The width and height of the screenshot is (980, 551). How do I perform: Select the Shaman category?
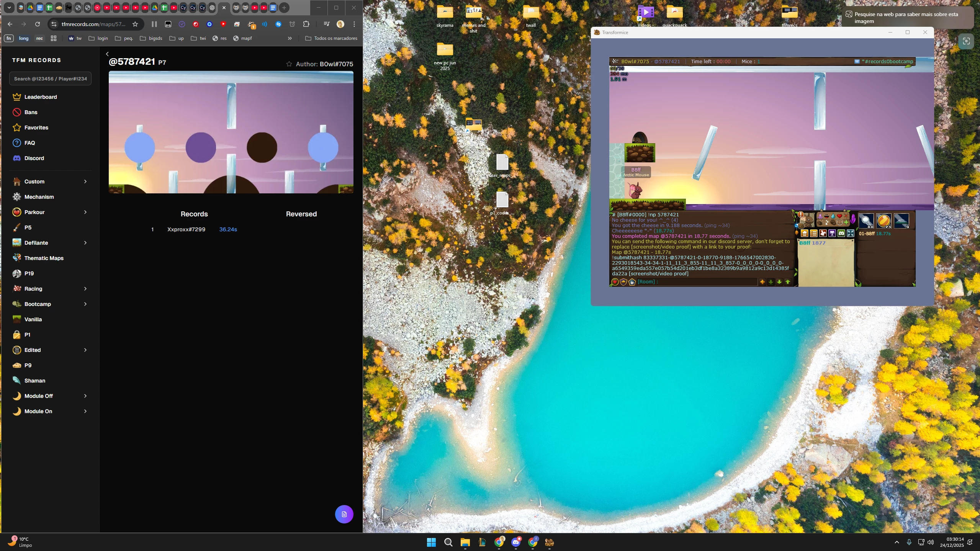coord(50,381)
